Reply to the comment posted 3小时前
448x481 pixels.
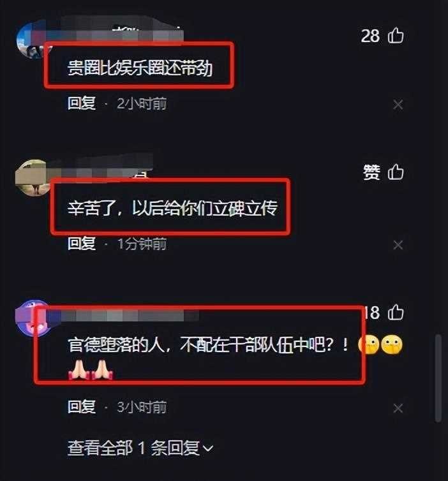82,407
